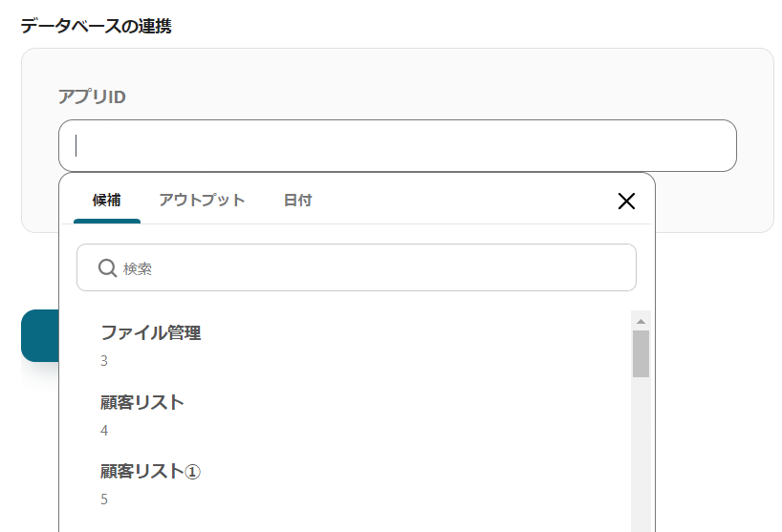Click the データベースの連携 section heading

click(96, 26)
